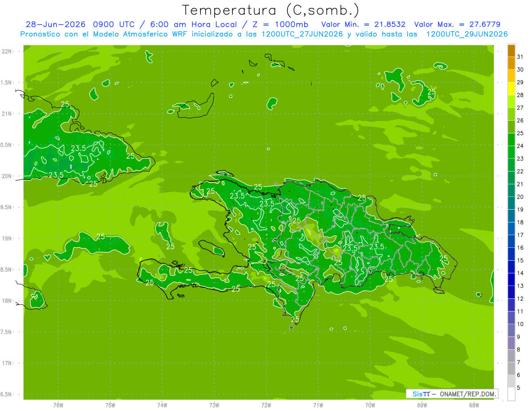Click colorbar value 12

520,299
